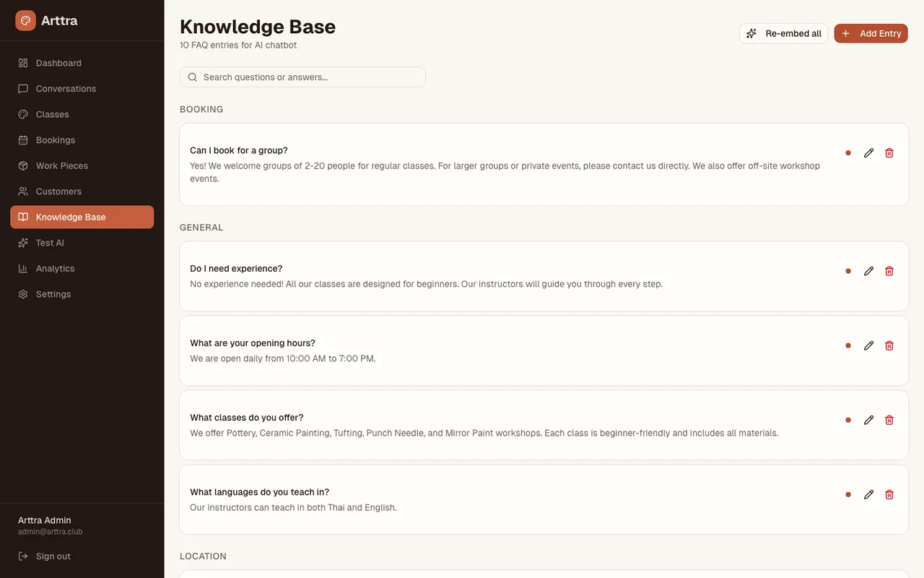Click the BOOKING category heading
This screenshot has height=578, width=924.
pyautogui.click(x=201, y=109)
